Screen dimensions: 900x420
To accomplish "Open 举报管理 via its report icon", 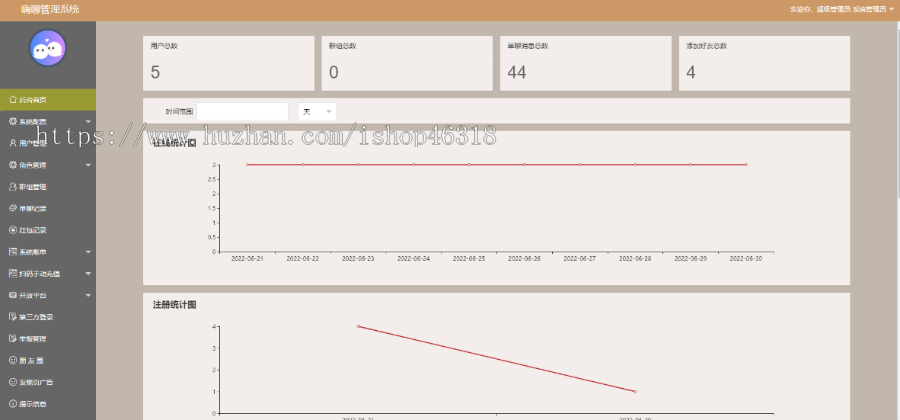I will (x=13, y=339).
